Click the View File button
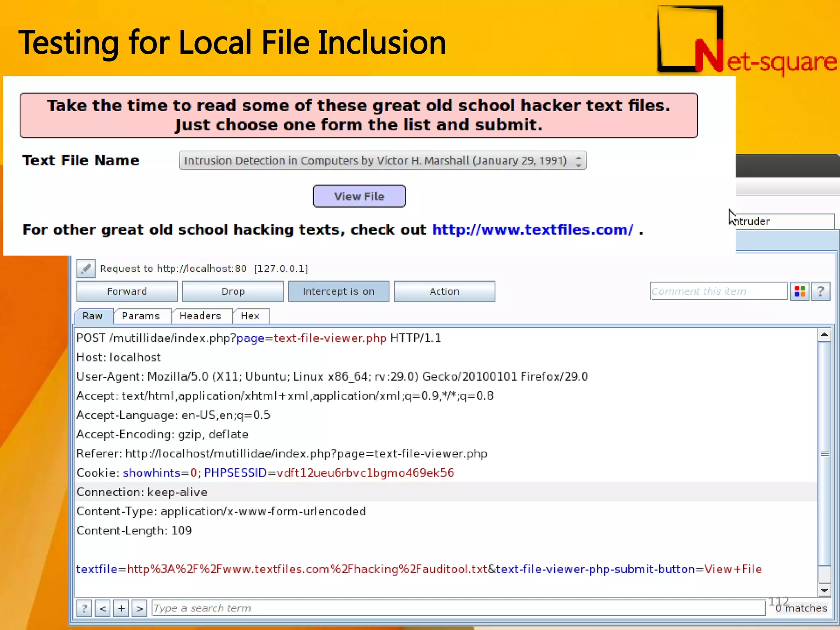The image size is (840, 630). (x=359, y=196)
